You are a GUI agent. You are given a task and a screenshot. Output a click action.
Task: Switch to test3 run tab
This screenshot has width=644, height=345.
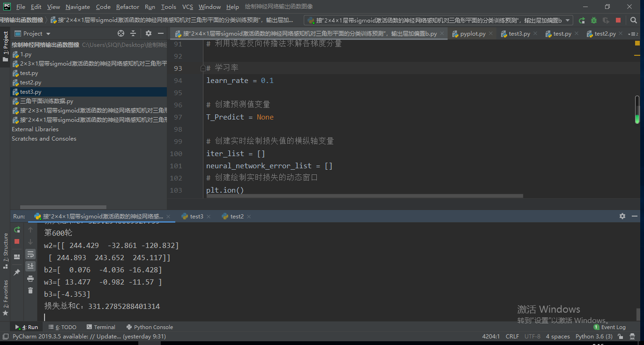[196, 217]
